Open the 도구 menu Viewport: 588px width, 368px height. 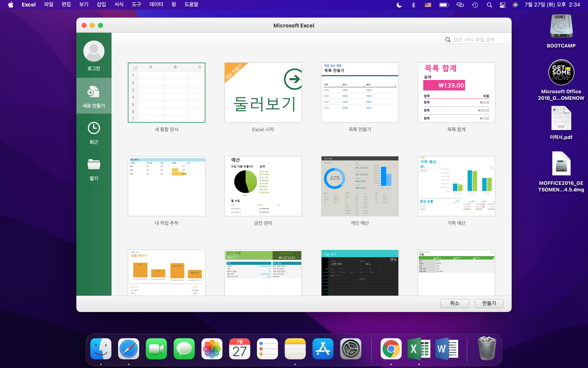(x=137, y=5)
